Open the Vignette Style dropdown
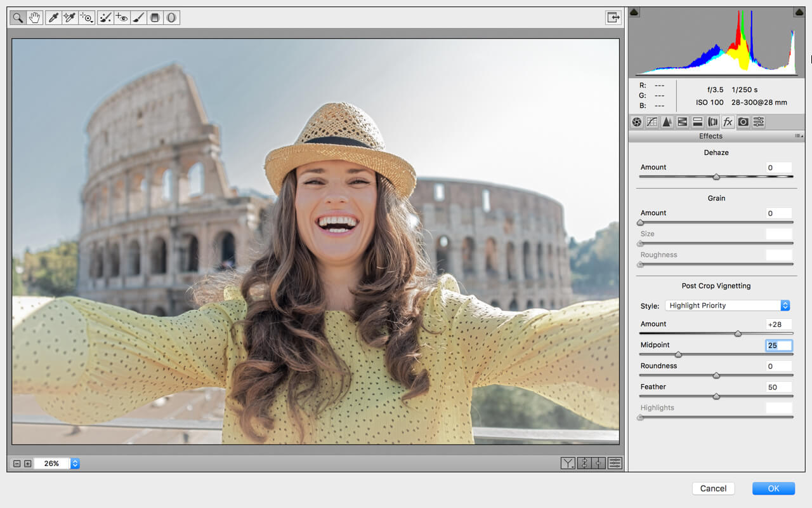The height and width of the screenshot is (508, 812). [x=727, y=305]
